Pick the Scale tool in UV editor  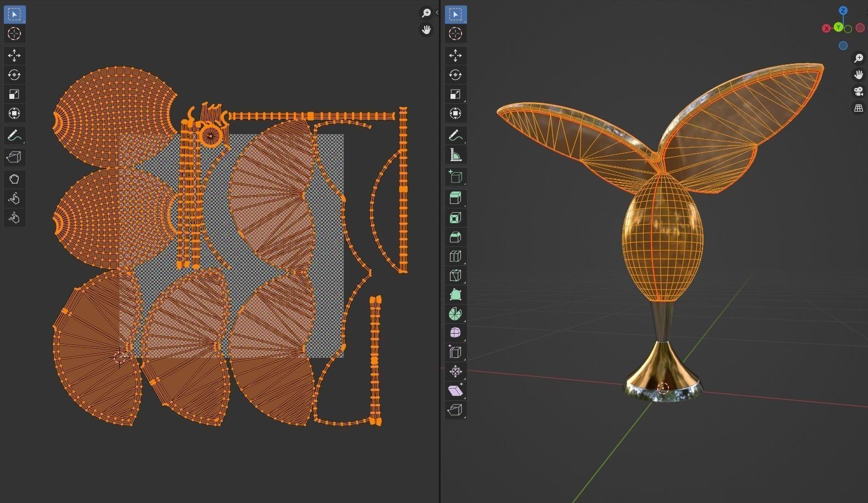(x=14, y=94)
